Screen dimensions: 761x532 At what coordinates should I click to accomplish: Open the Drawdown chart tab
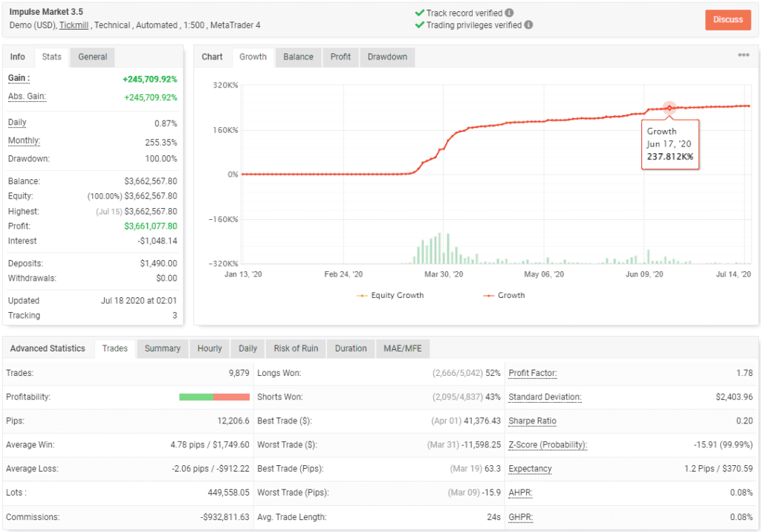[x=386, y=56]
